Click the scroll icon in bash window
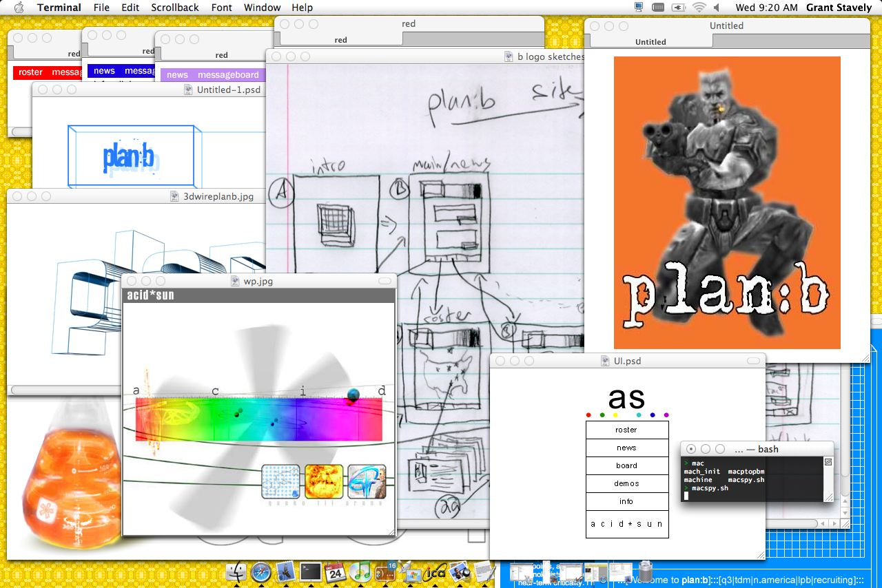882x588 pixels. (828, 462)
